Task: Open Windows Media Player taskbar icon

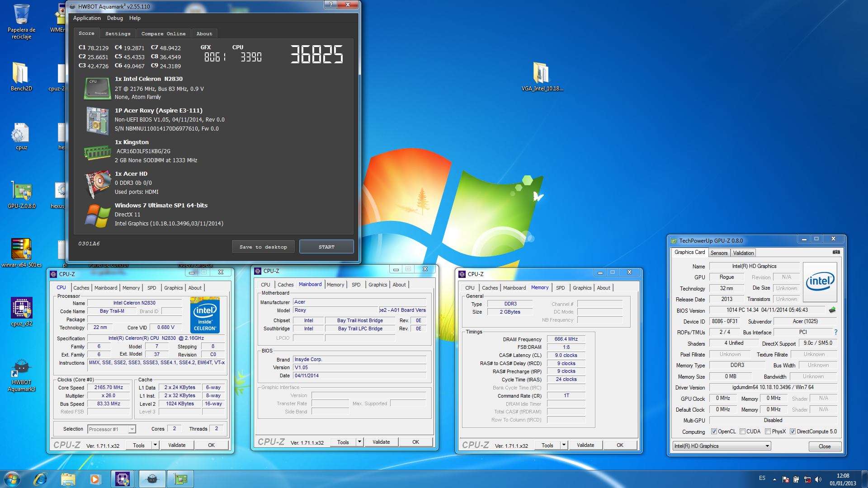Action: (x=95, y=479)
